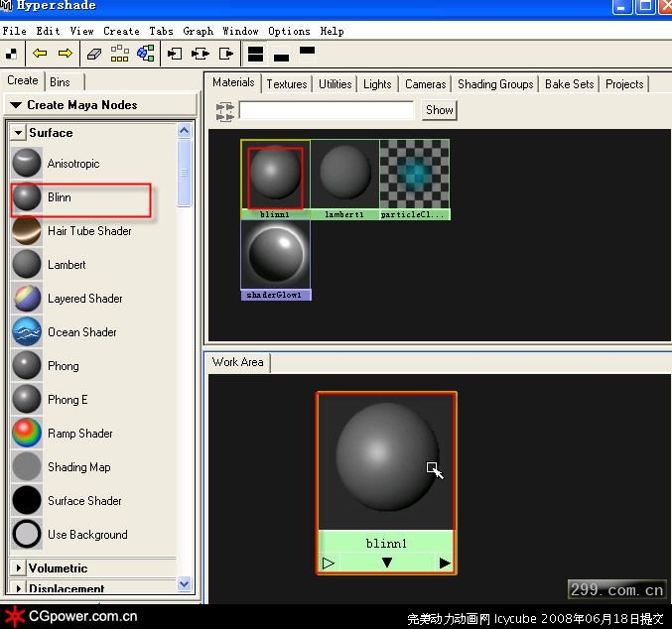
Task: Click the Output Connections toolbar icon
Action: click(226, 53)
